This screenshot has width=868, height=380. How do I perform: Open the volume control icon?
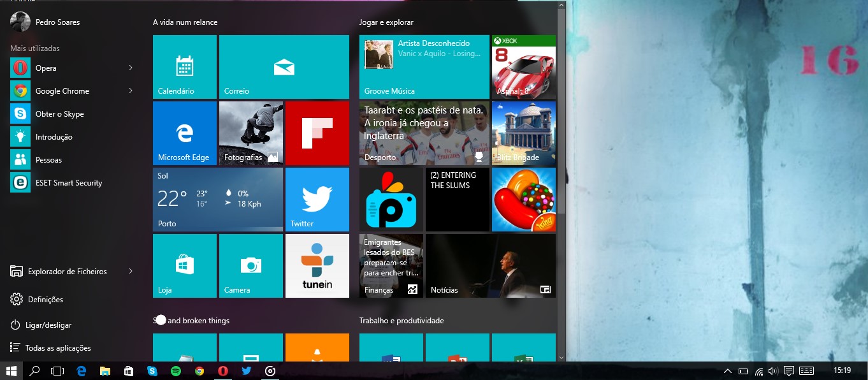coord(773,370)
